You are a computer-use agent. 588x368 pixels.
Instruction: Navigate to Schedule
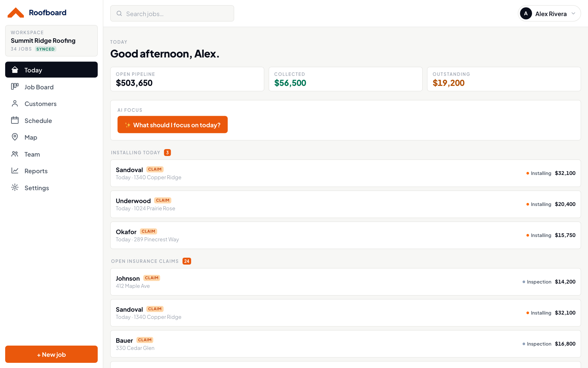pyautogui.click(x=51, y=120)
